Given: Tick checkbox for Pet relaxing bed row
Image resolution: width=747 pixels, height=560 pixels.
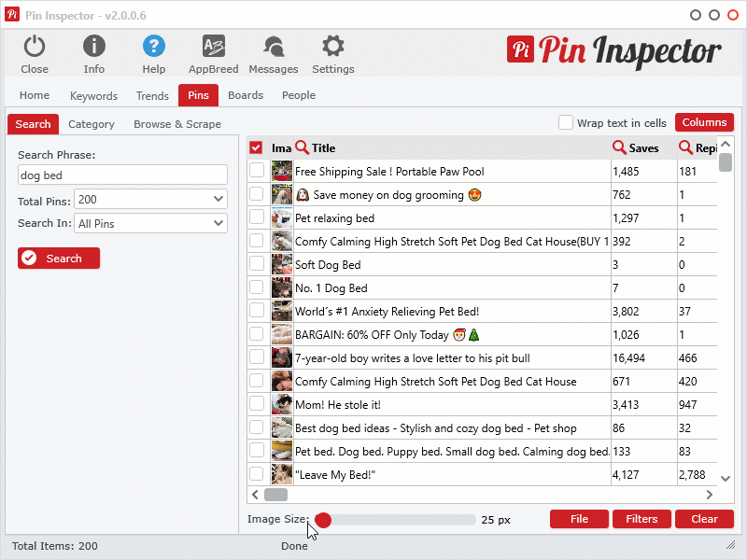Looking at the screenshot, I should [x=256, y=217].
